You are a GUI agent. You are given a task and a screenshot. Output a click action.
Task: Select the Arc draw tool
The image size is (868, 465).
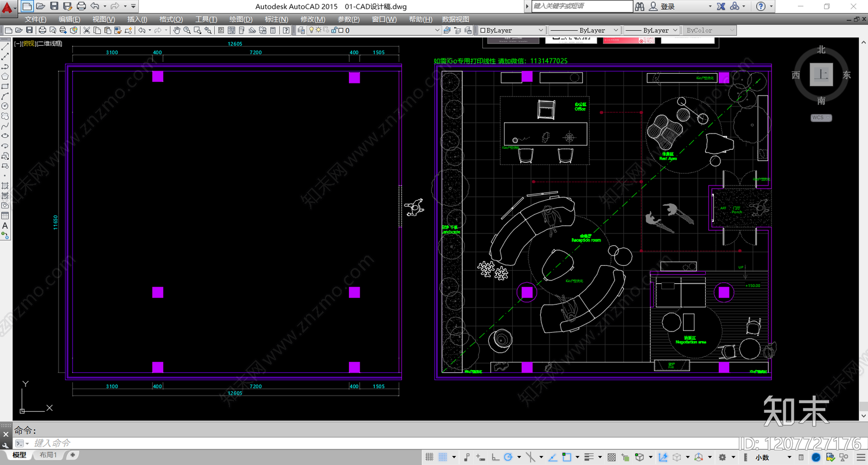pos(5,96)
